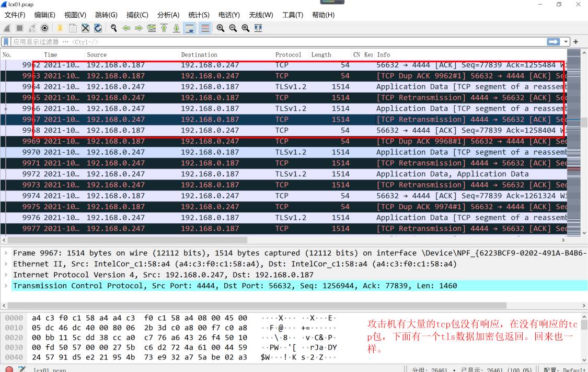Image resolution: width=588 pixels, height=372 pixels.
Task: Click the display filter bookmark icon
Action: [6, 41]
